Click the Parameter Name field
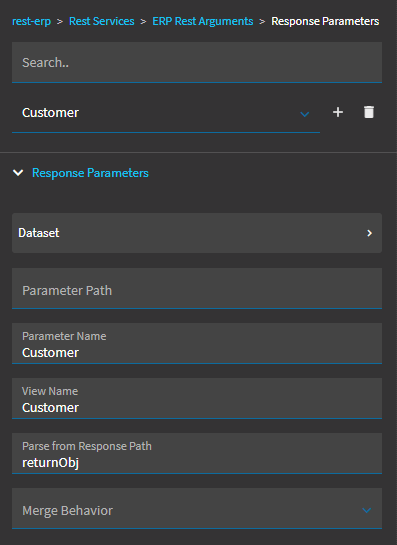Screen dimensions: 397x545 [197, 343]
